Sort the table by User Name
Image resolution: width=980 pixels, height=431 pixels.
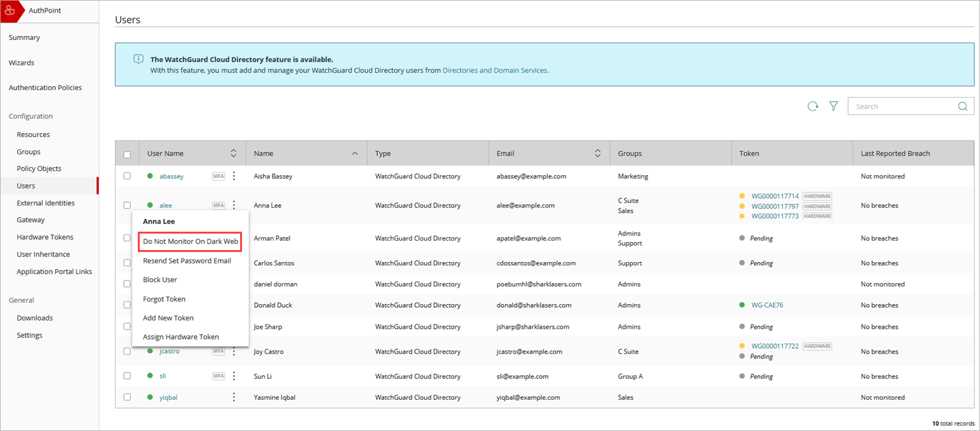pyautogui.click(x=234, y=153)
